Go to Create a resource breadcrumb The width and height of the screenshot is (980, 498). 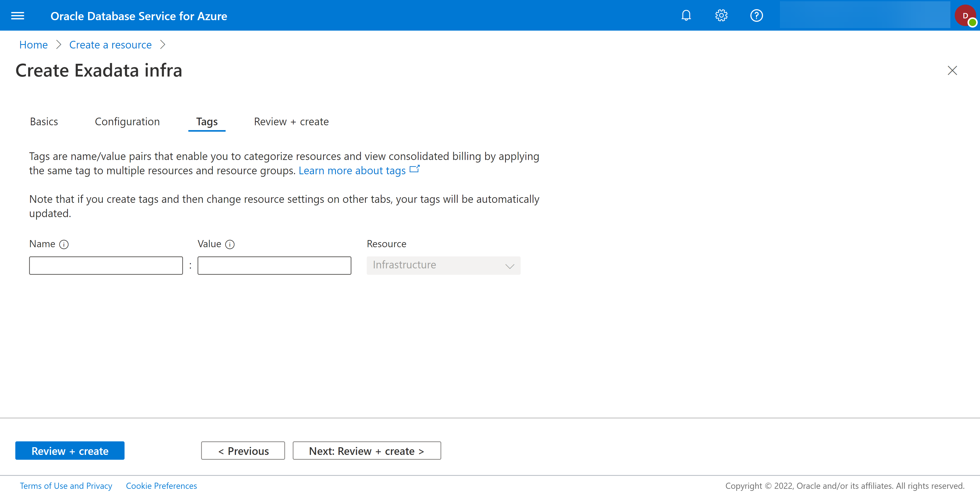(x=110, y=45)
